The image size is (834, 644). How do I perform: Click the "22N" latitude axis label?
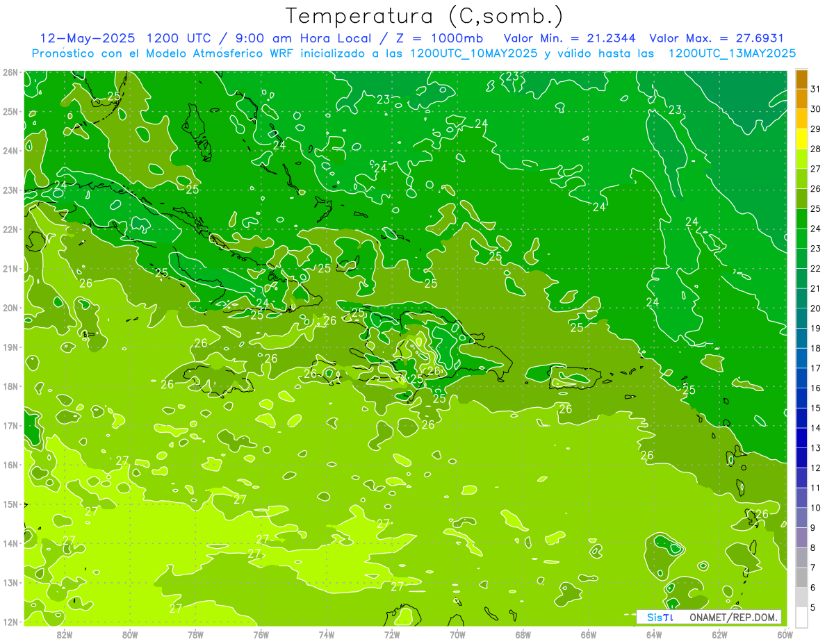tap(10, 229)
